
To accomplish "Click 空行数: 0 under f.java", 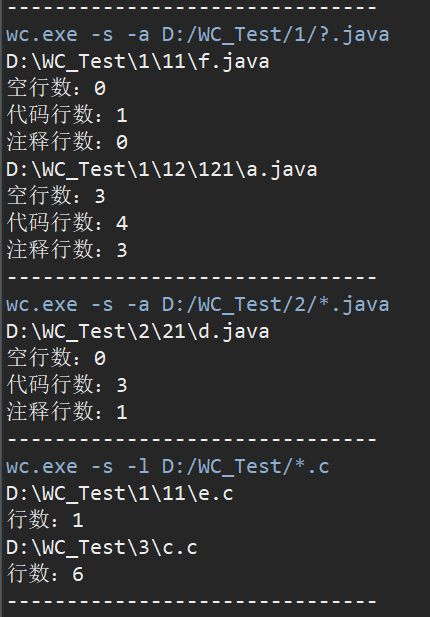I will pyautogui.click(x=56, y=87).
